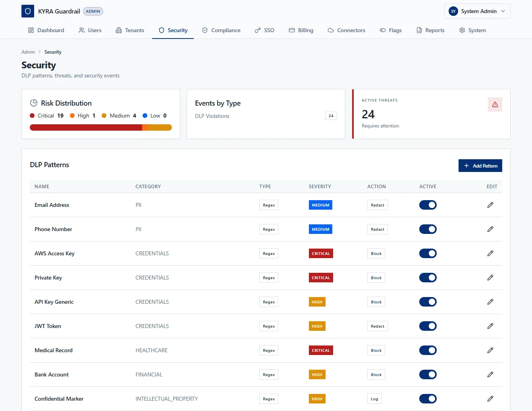Switch off the Bank Account toggle
532x411 pixels.
click(x=428, y=374)
